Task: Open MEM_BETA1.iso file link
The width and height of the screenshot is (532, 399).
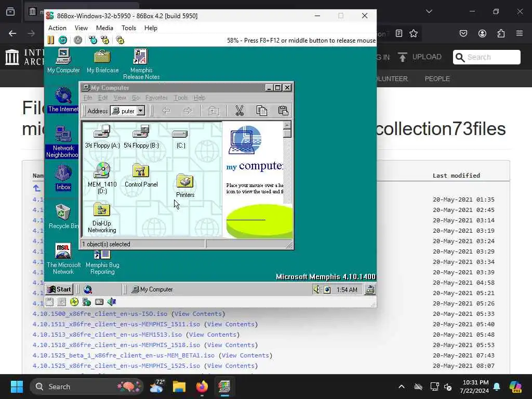Action: pos(124,355)
